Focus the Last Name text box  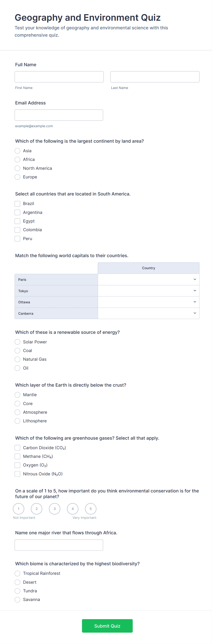click(x=155, y=77)
